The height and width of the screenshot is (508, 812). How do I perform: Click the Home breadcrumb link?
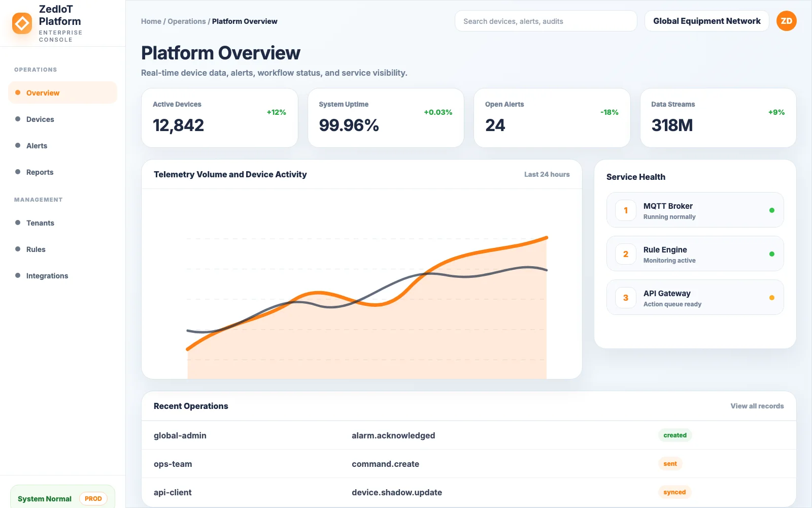pos(151,21)
